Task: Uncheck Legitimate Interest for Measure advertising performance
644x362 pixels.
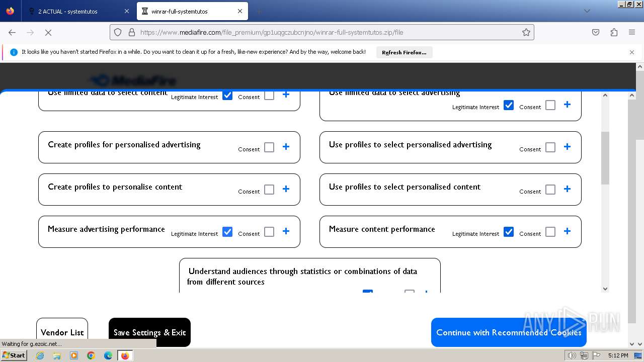Action: click(x=227, y=232)
